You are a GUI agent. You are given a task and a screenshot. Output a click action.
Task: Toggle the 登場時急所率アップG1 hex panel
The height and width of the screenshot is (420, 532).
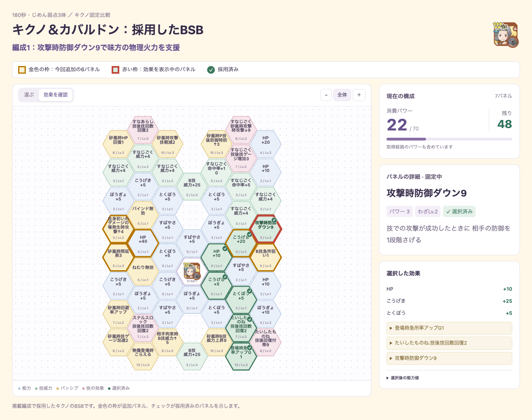(x=241, y=356)
